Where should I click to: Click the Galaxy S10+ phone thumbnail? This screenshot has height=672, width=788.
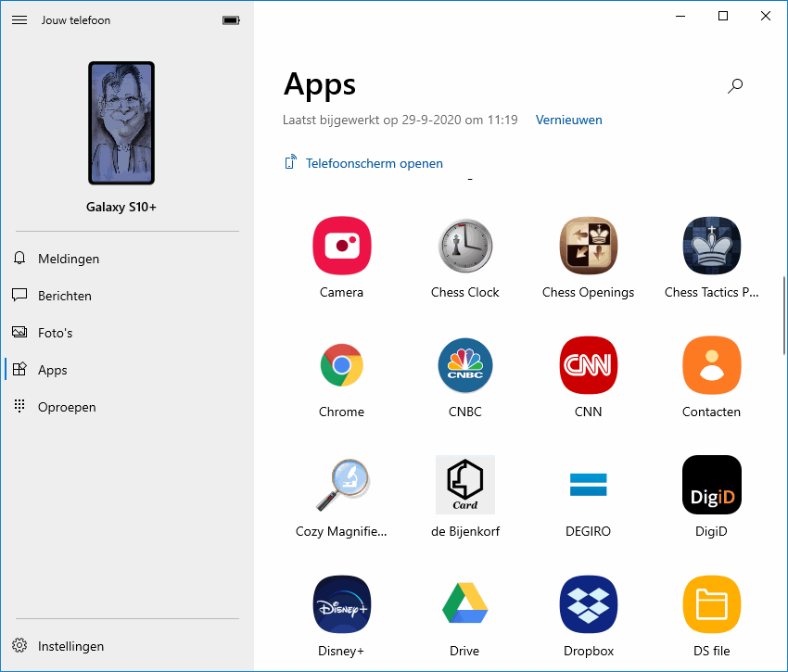pyautogui.click(x=121, y=123)
